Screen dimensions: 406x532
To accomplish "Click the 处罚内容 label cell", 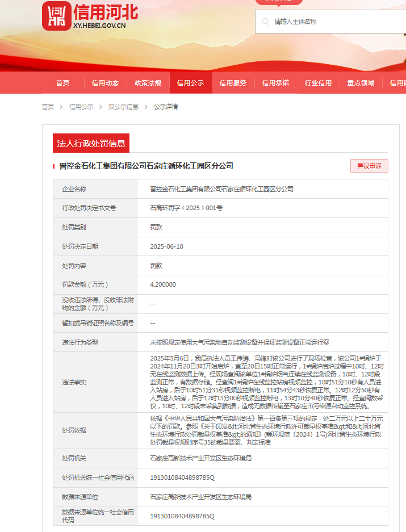I will click(95, 266).
